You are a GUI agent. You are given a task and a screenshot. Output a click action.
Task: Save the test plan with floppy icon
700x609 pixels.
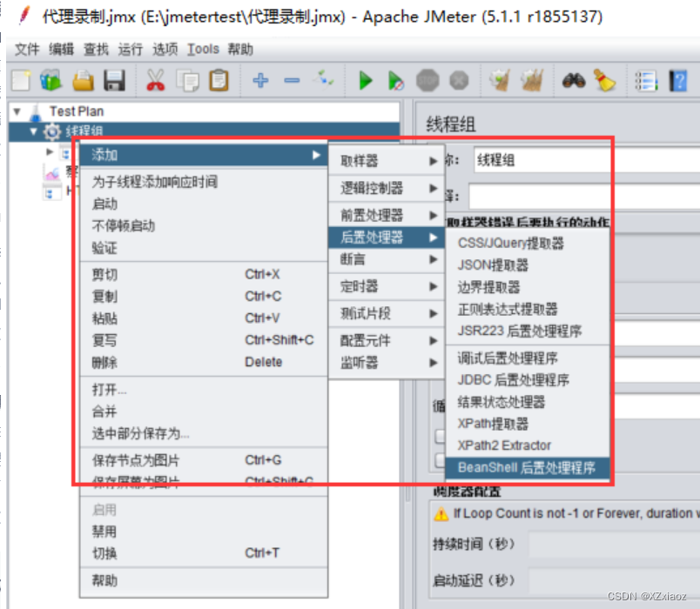(x=114, y=81)
